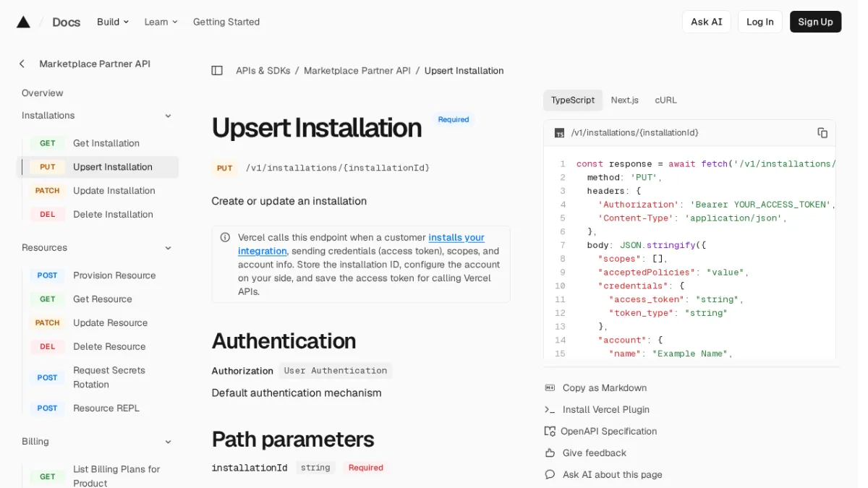Open Getting Started in the top nav
The image size is (868, 488).
click(x=226, y=22)
